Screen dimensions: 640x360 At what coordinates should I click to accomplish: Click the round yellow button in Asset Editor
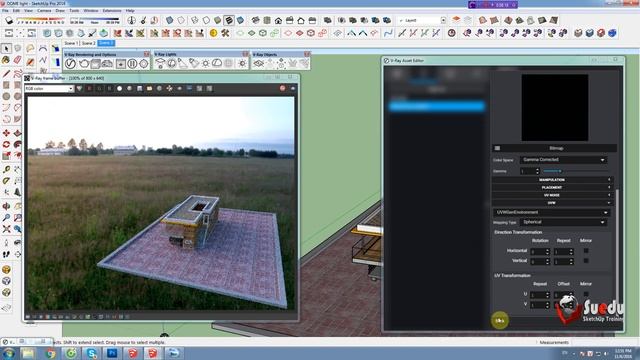coord(500,320)
